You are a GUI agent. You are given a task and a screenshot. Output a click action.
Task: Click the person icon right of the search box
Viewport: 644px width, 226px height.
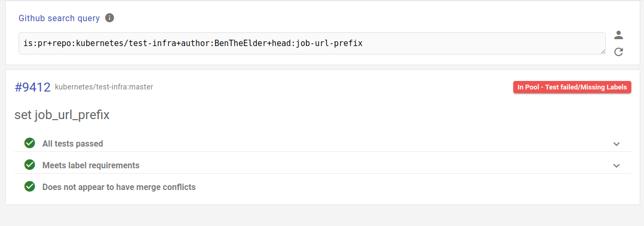coord(618,35)
